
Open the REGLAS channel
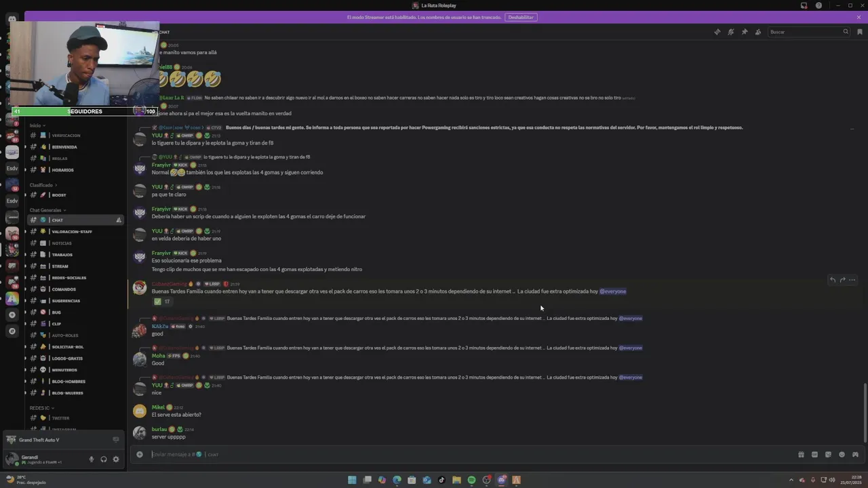click(x=75, y=159)
